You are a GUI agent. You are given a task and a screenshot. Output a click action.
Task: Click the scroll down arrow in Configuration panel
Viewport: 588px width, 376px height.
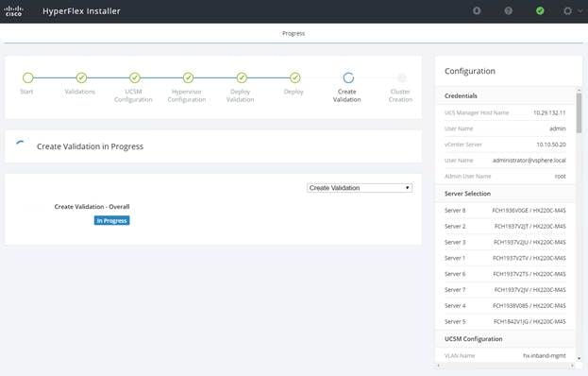(x=579, y=358)
